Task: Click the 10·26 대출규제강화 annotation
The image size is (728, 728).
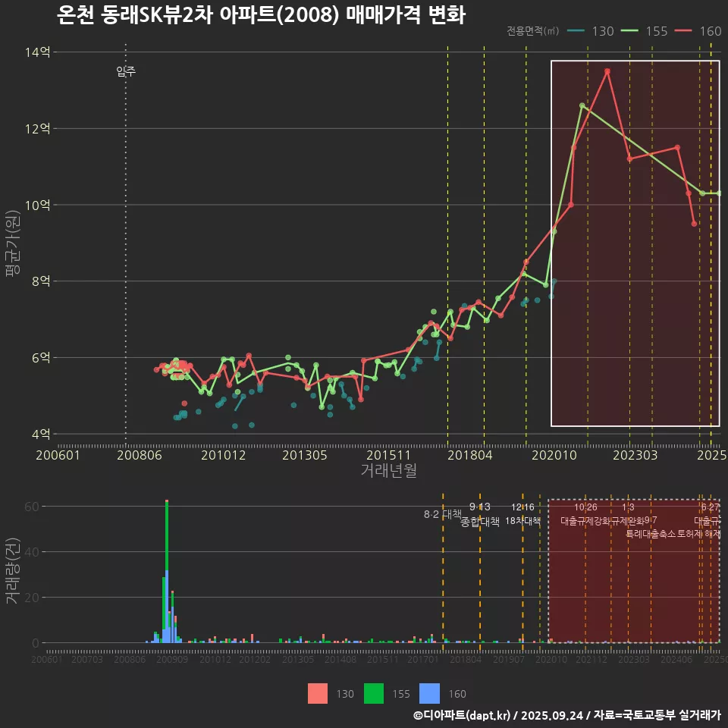Action: tap(585, 515)
